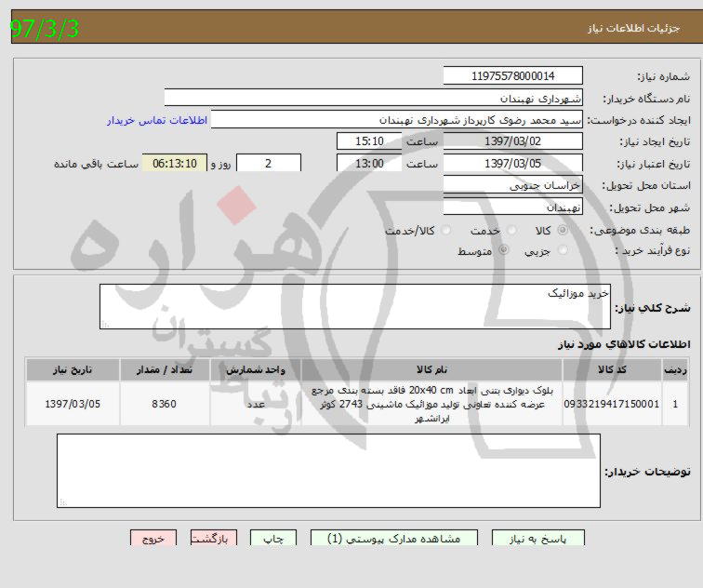Screen dimensions: 703x588
Task: Click the اطلاعات کالاهای مورد نیاز heading
Action: pyautogui.click(x=624, y=344)
